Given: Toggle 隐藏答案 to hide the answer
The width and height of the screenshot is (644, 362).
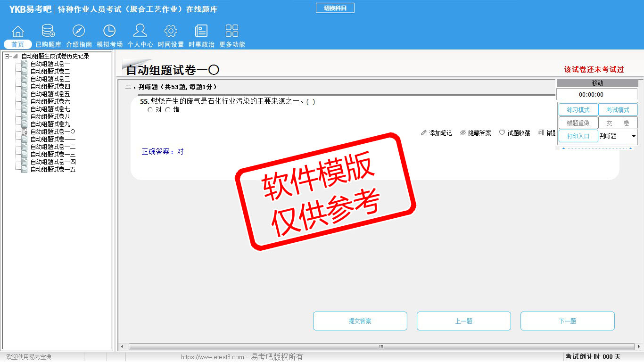Looking at the screenshot, I should [x=475, y=133].
